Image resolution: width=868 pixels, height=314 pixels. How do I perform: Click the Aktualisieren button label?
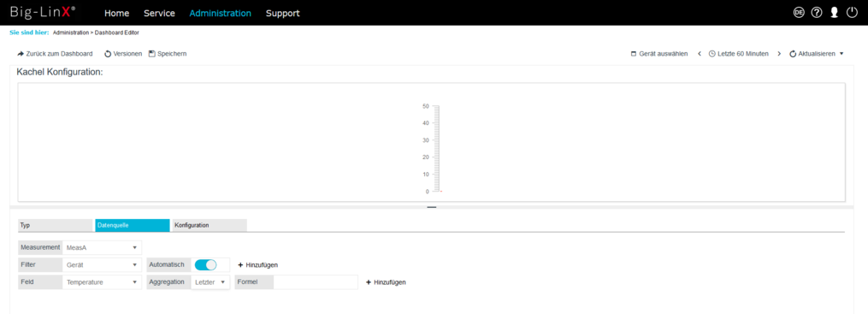click(x=817, y=54)
